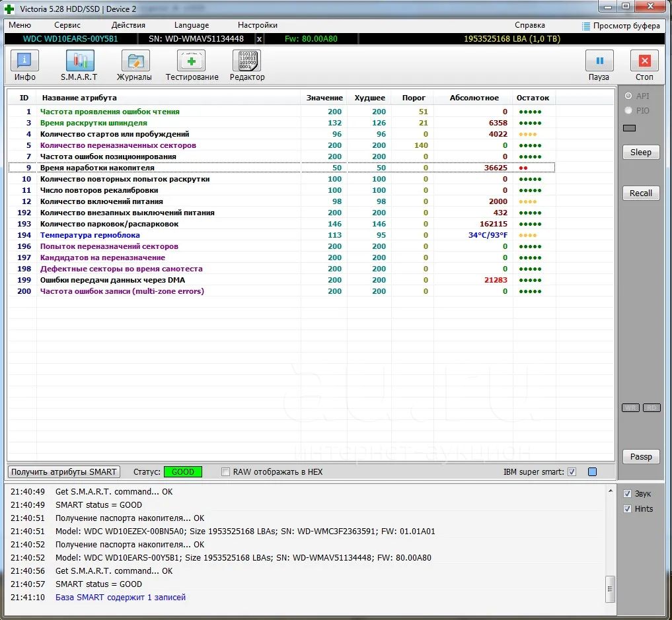Enable RAW отображать в HEX checkbox
This screenshot has width=672, height=620.
click(x=225, y=472)
